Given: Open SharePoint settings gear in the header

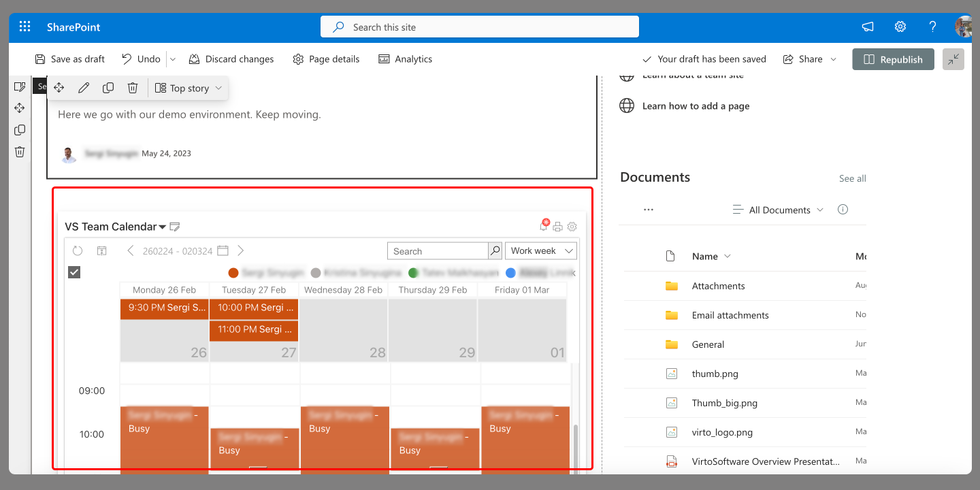Looking at the screenshot, I should pos(900,27).
